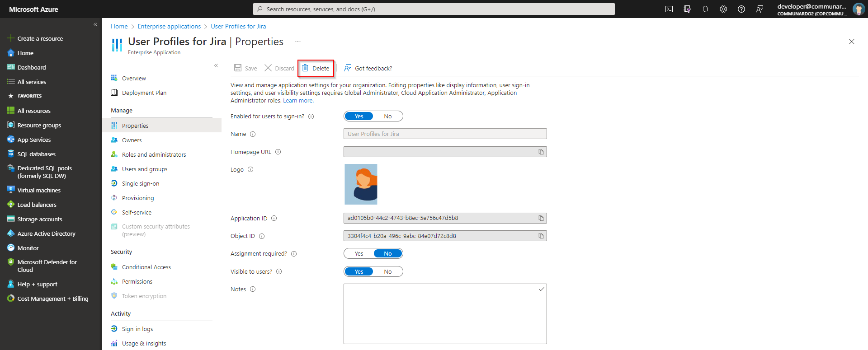The width and height of the screenshot is (868, 350).
Task: Click the application logo thumbnail
Action: 361,184
